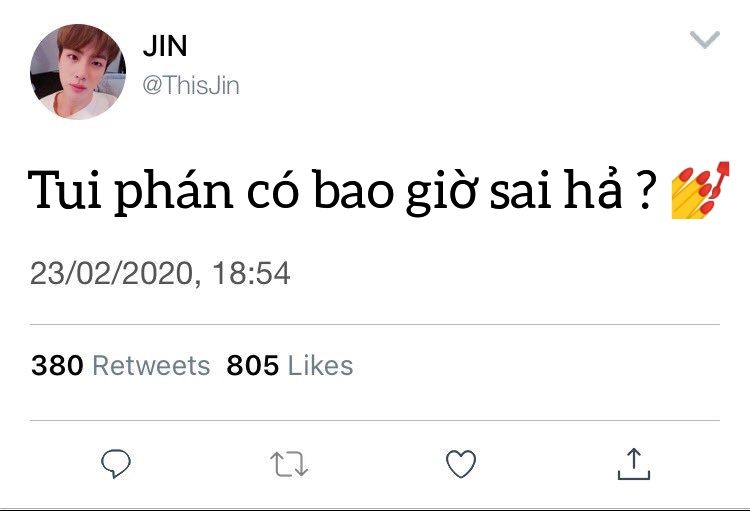Click the bold number 805
Viewport: 750px width, 511px height.
253,366
